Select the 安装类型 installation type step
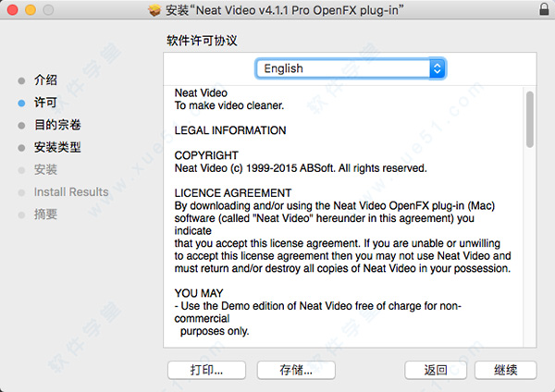Screen dimensions: 555x392 [x=57, y=147]
